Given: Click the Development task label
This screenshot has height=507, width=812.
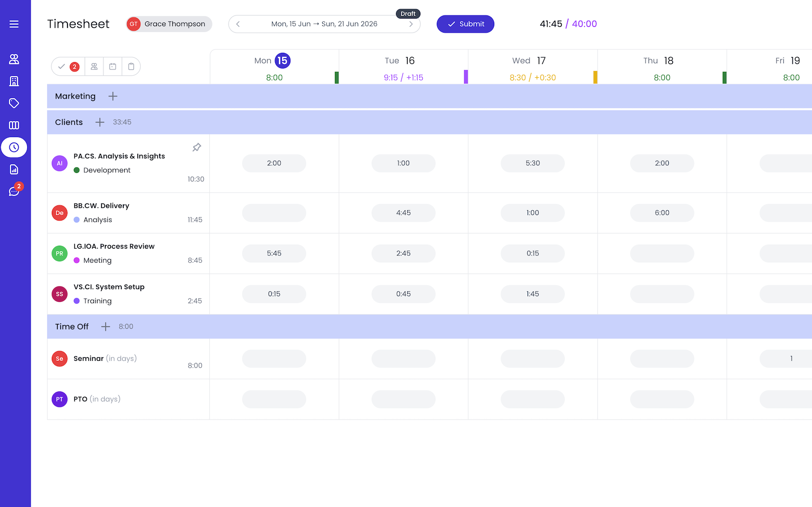Looking at the screenshot, I should pos(107,170).
